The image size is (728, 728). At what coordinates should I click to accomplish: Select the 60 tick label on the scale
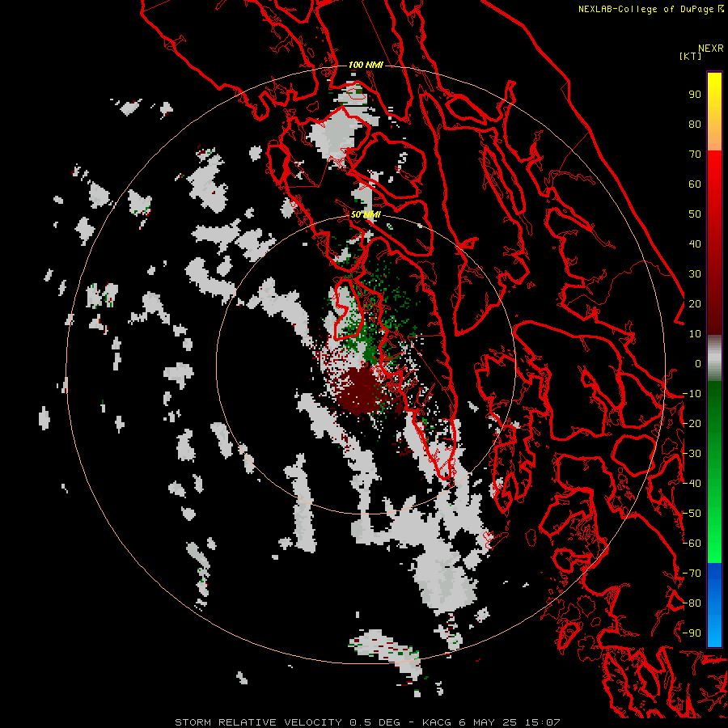click(695, 184)
